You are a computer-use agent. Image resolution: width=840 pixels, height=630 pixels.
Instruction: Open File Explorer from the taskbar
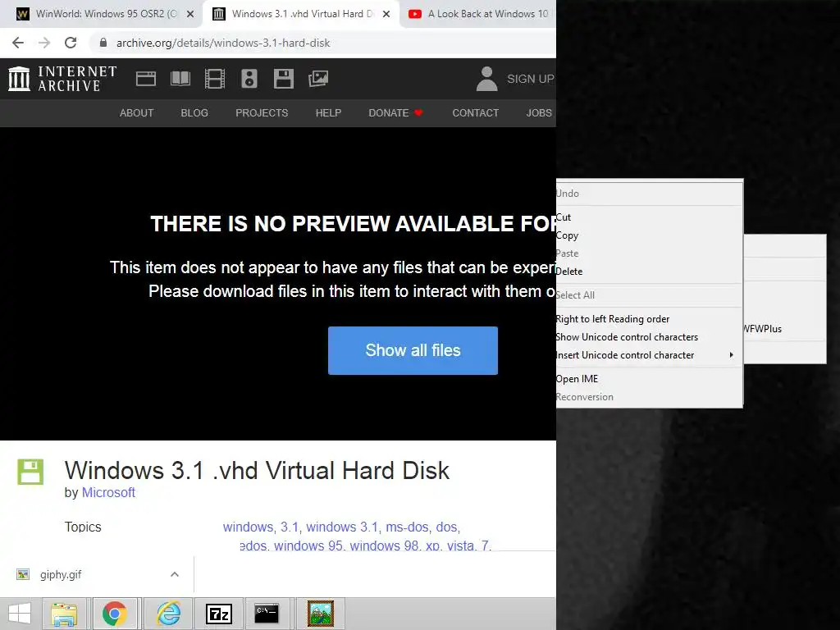pyautogui.click(x=64, y=614)
